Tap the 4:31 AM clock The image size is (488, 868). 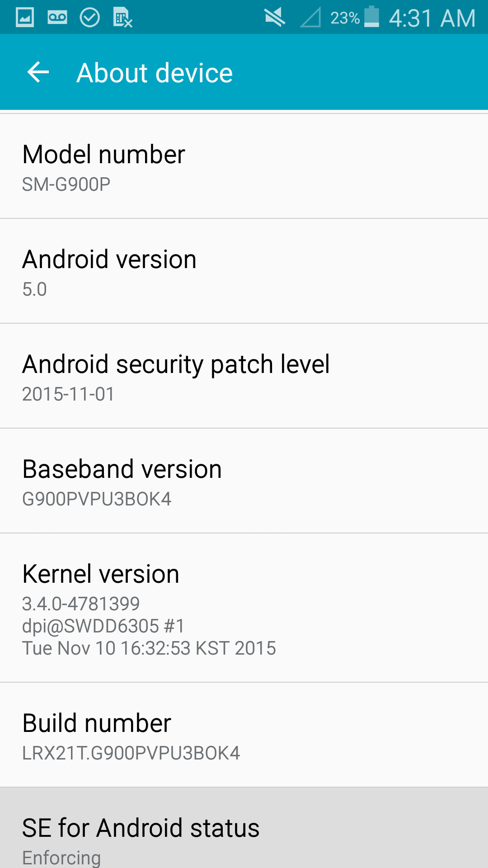click(432, 18)
